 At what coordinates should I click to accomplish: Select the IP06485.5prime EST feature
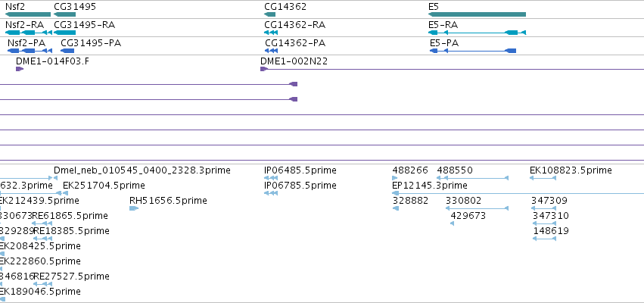pyautogui.click(x=271, y=178)
